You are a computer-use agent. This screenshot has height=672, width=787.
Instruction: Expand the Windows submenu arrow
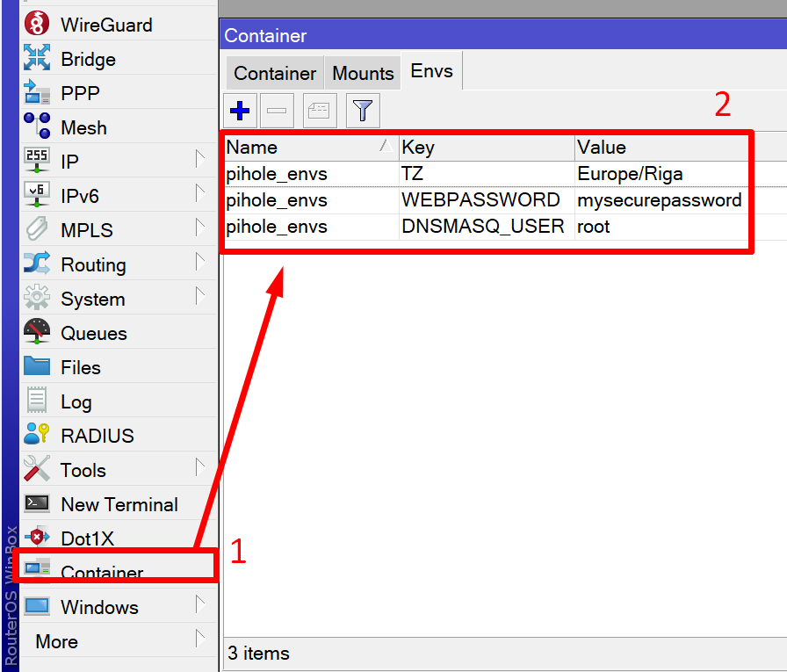click(x=200, y=604)
